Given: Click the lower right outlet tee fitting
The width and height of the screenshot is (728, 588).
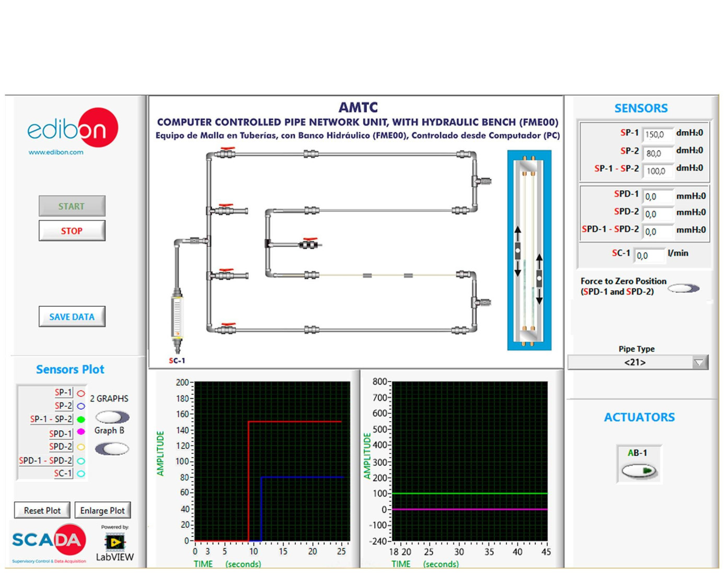Looking at the screenshot, I should coord(481,302).
